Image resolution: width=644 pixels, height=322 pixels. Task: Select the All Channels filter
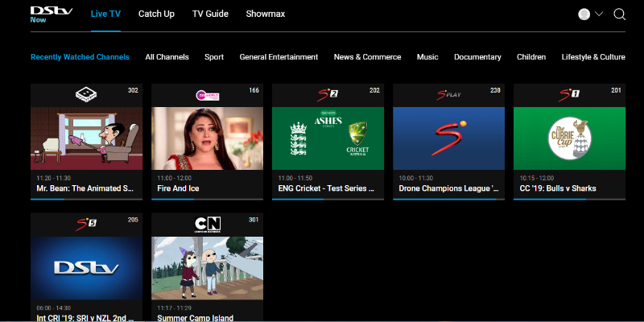[167, 57]
